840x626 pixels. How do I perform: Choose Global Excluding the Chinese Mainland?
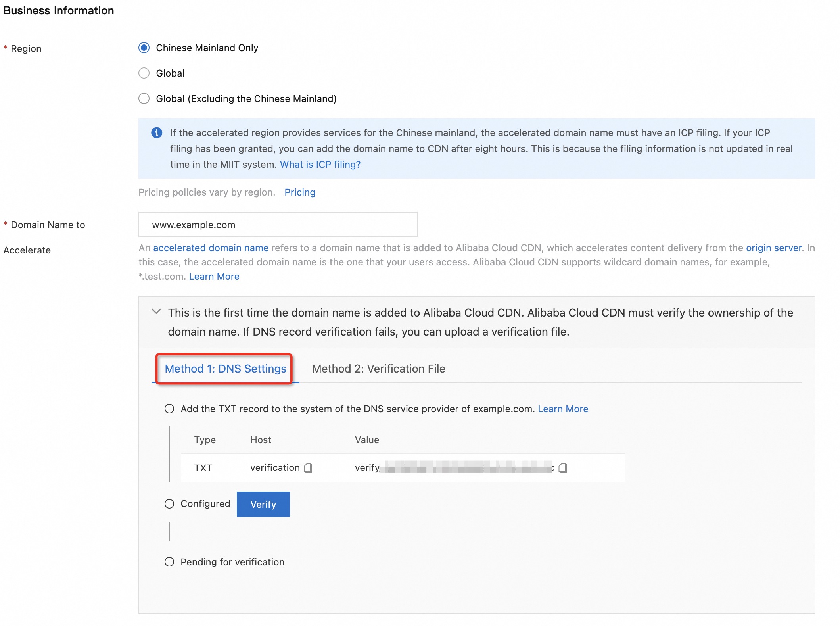[x=144, y=99]
